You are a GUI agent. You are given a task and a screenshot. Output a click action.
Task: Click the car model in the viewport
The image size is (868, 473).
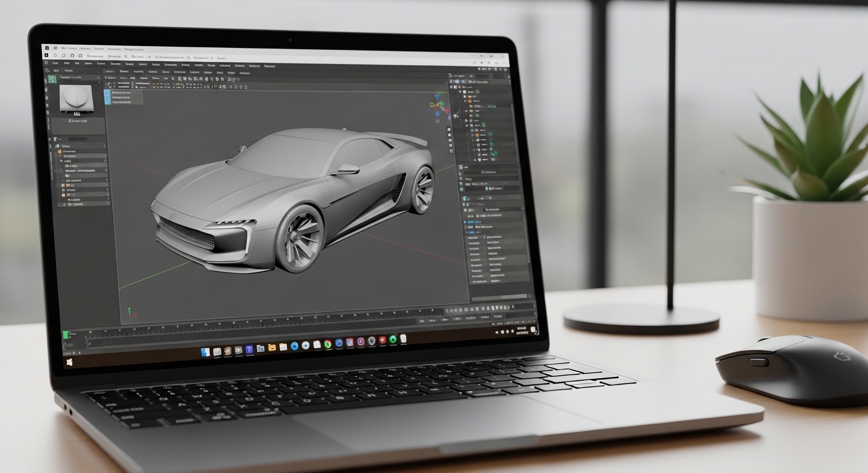click(x=294, y=200)
